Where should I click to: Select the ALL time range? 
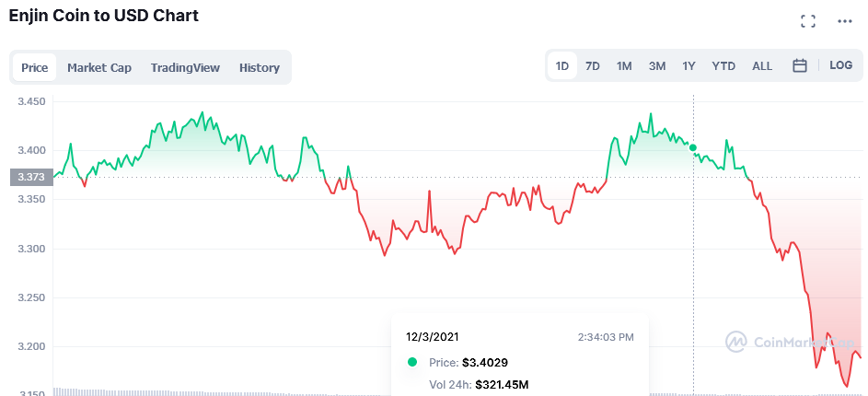762,66
